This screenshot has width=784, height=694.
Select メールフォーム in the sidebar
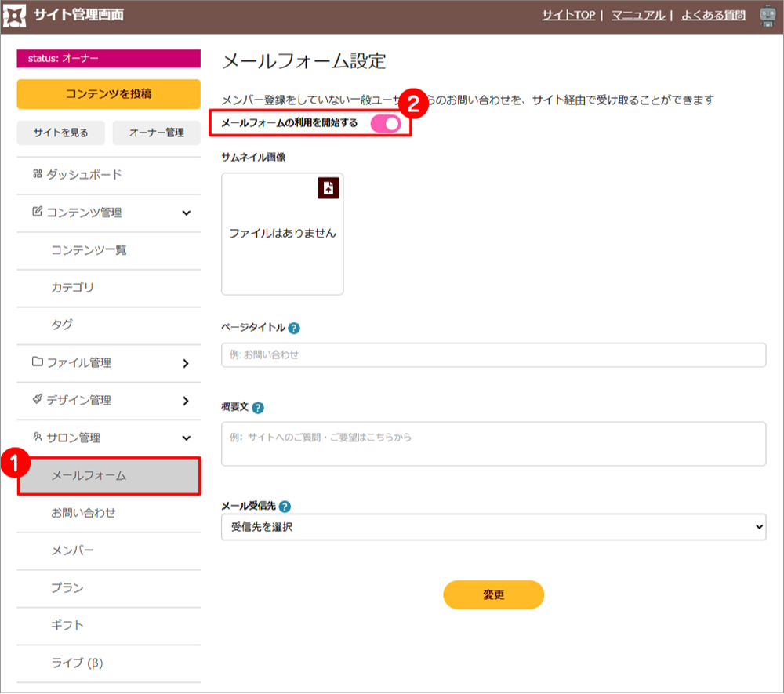tap(109, 476)
